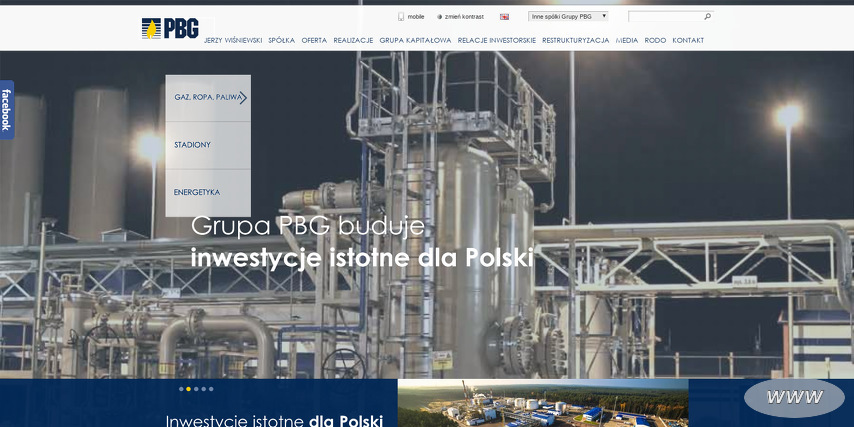Open the mobile version phone icon
Viewport: 854px width, 427px height.
click(401, 17)
